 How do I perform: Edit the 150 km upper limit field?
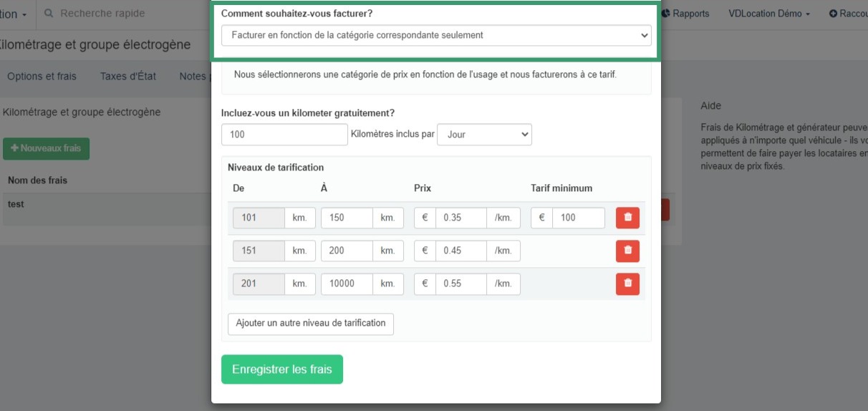(x=347, y=218)
